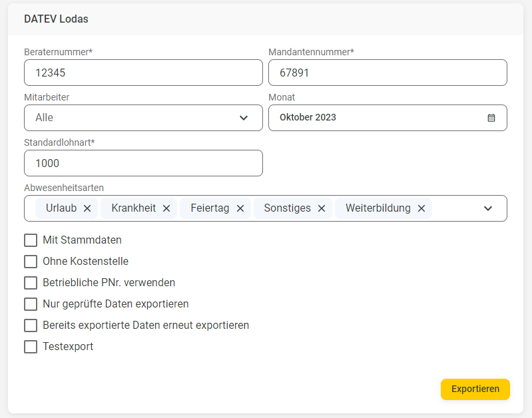This screenshot has height=418, width=532.
Task: Focus the Mandantennummer input field
Action: point(388,73)
